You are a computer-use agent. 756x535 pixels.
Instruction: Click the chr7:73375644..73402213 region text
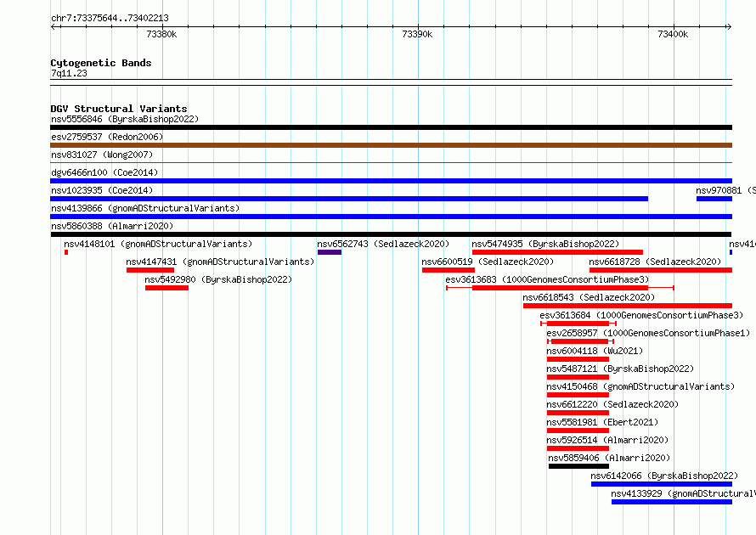tap(110, 19)
